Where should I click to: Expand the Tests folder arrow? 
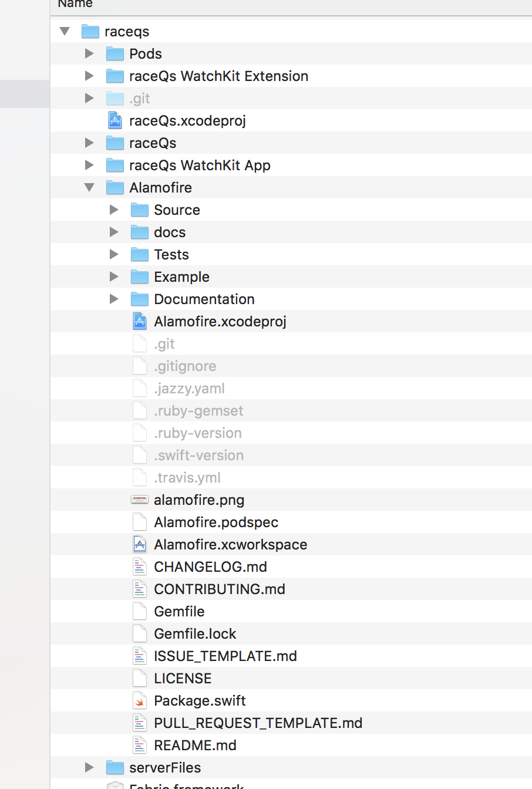coord(114,254)
